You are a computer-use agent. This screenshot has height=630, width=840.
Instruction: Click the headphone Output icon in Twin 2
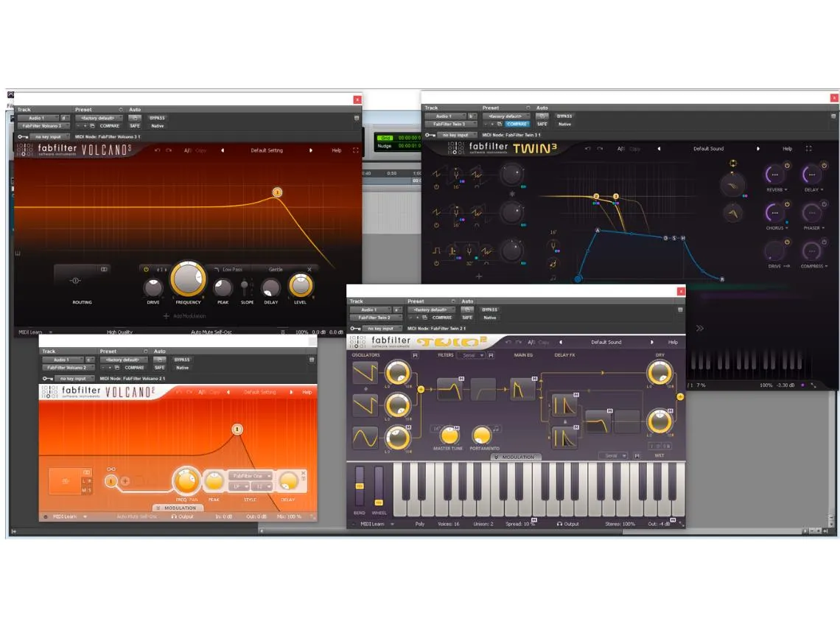click(x=560, y=524)
